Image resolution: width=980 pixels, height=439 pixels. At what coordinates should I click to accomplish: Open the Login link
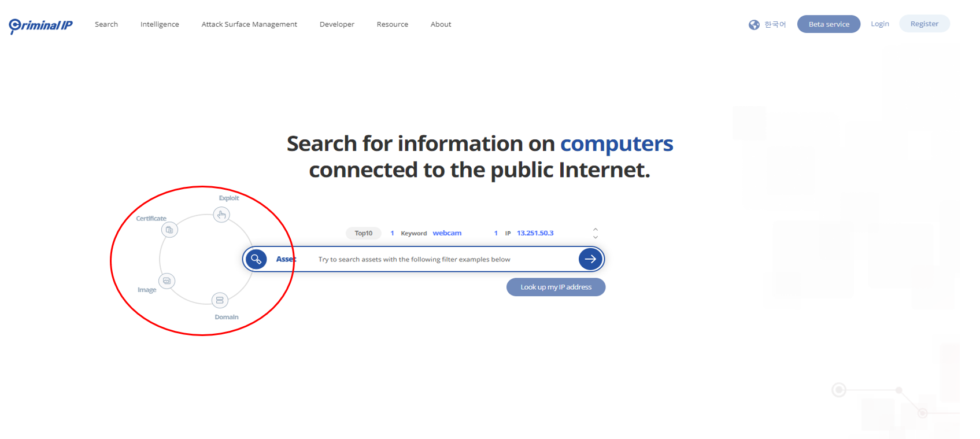tap(880, 24)
